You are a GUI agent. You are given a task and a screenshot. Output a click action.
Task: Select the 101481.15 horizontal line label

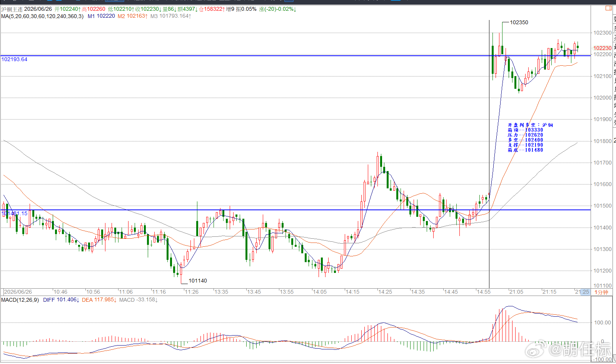[x=15, y=213]
